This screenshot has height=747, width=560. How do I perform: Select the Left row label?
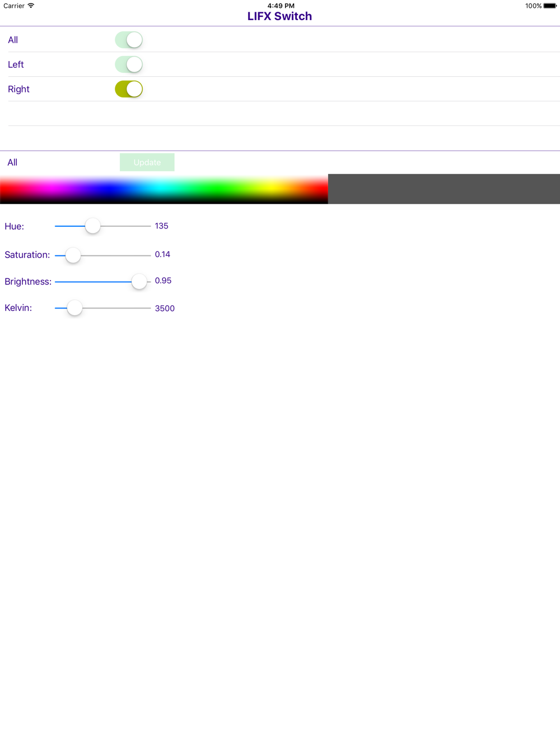(x=16, y=64)
